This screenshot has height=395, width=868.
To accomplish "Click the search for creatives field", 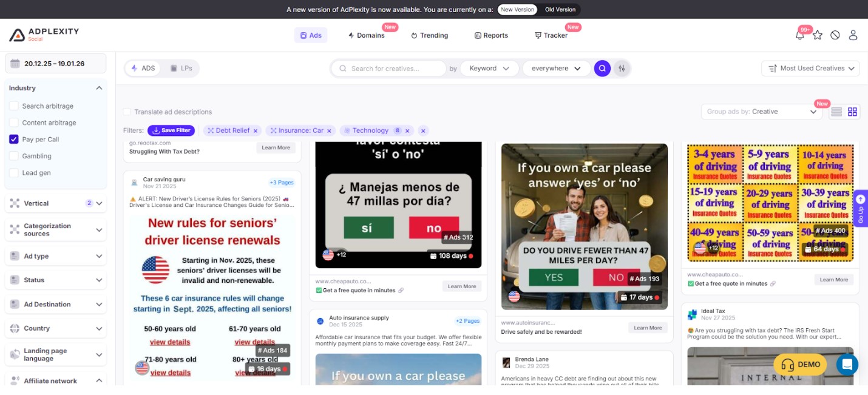I will click(395, 69).
